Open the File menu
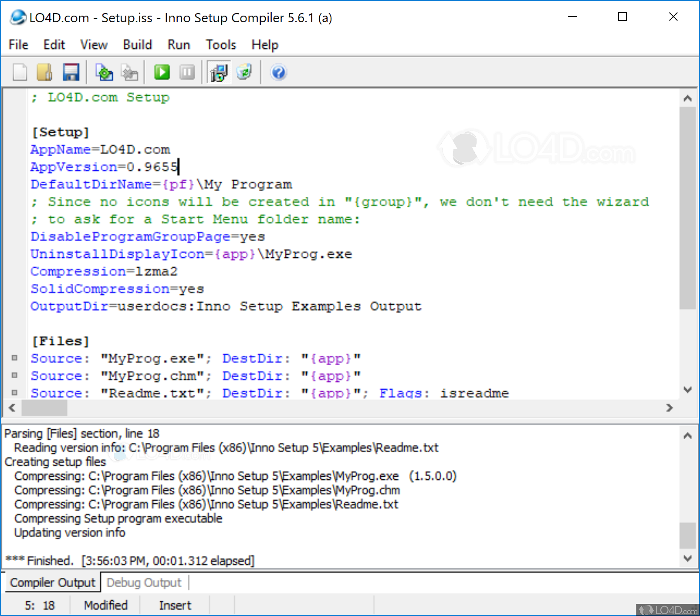The image size is (700, 616). point(18,45)
